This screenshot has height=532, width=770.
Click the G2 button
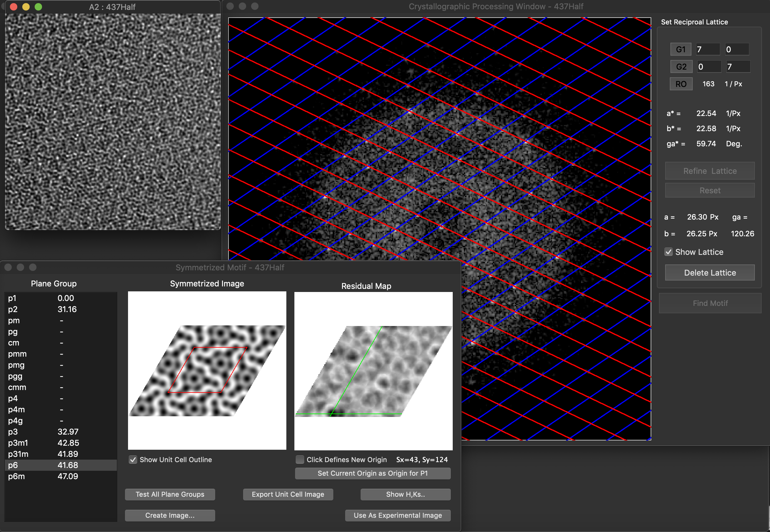(681, 67)
